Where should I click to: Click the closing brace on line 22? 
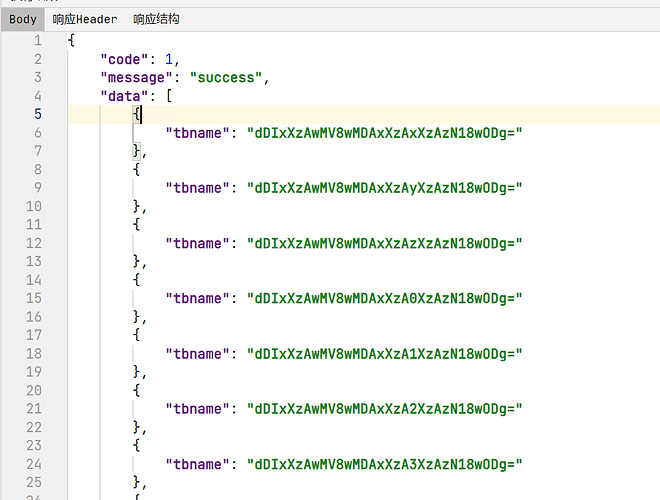(x=137, y=427)
